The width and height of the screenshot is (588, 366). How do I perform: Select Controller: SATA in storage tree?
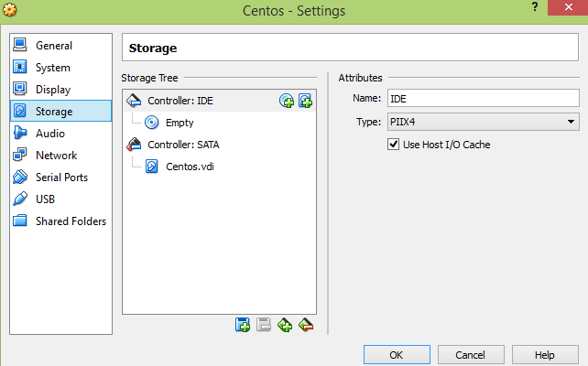(183, 144)
